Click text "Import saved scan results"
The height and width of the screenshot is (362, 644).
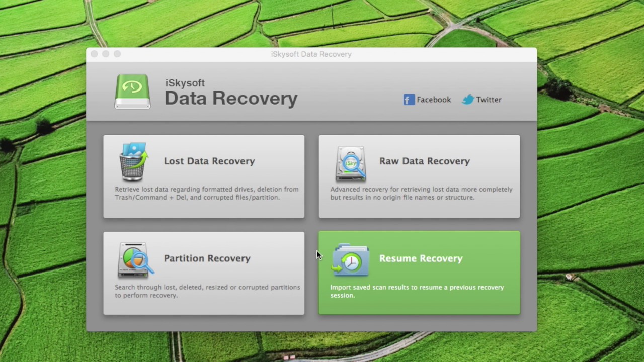point(371,287)
